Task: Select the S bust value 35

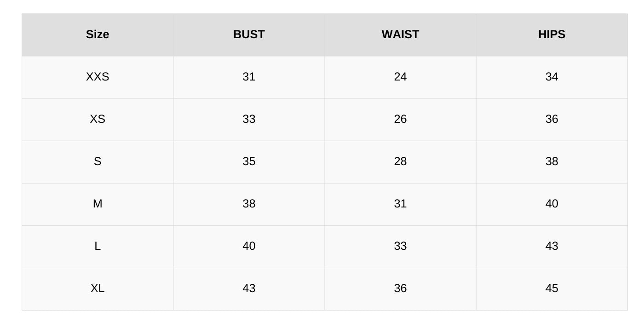Action: click(249, 161)
